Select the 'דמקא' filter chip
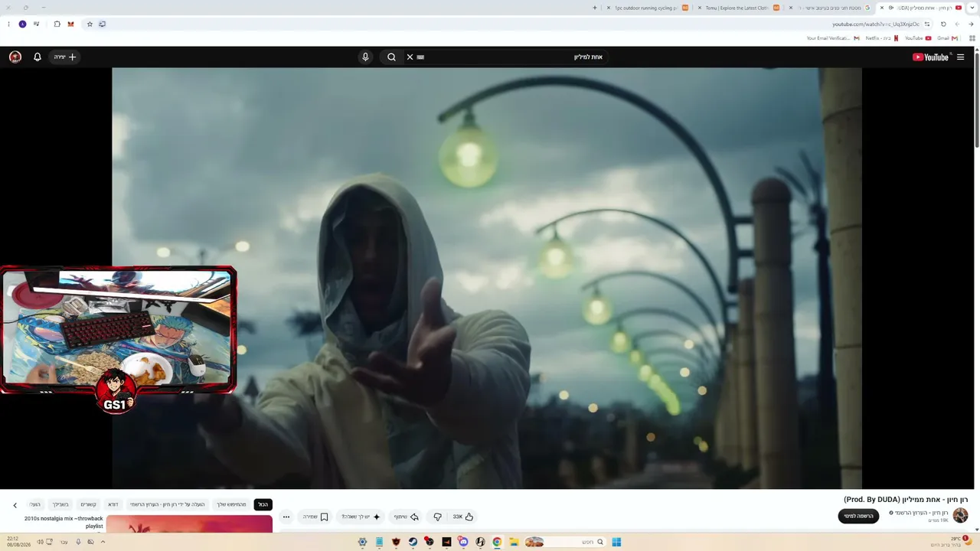 click(x=113, y=504)
